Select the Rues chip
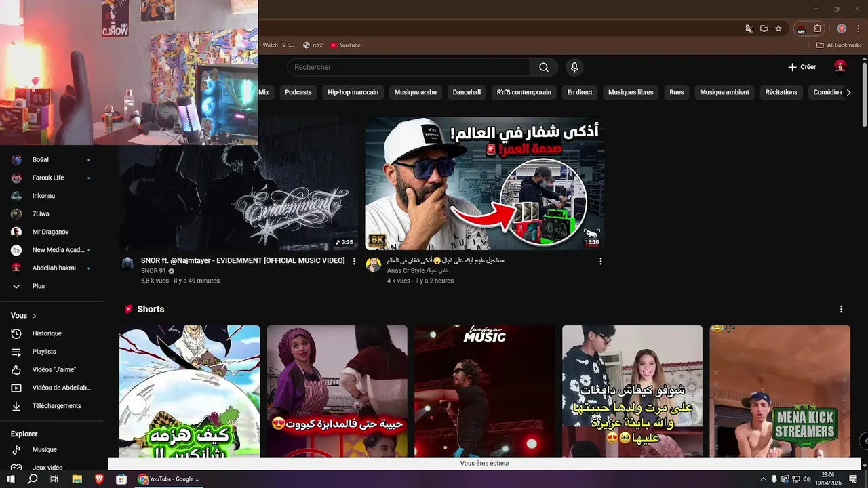Image resolution: width=868 pixels, height=488 pixels. 677,92
